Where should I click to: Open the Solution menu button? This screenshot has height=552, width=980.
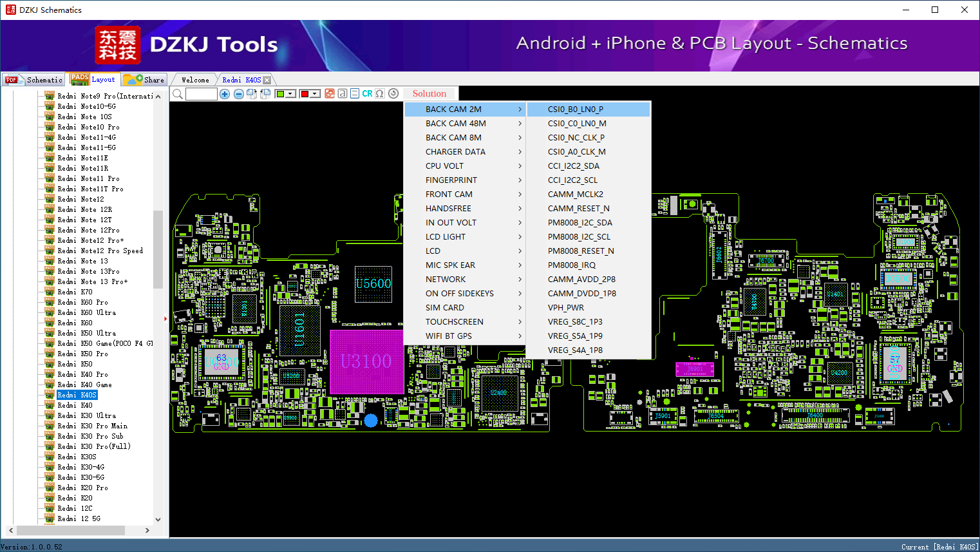point(429,93)
